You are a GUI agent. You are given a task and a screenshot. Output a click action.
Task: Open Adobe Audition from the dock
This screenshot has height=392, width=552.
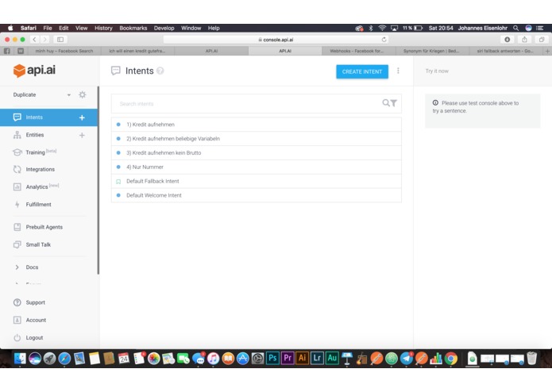tap(332, 358)
